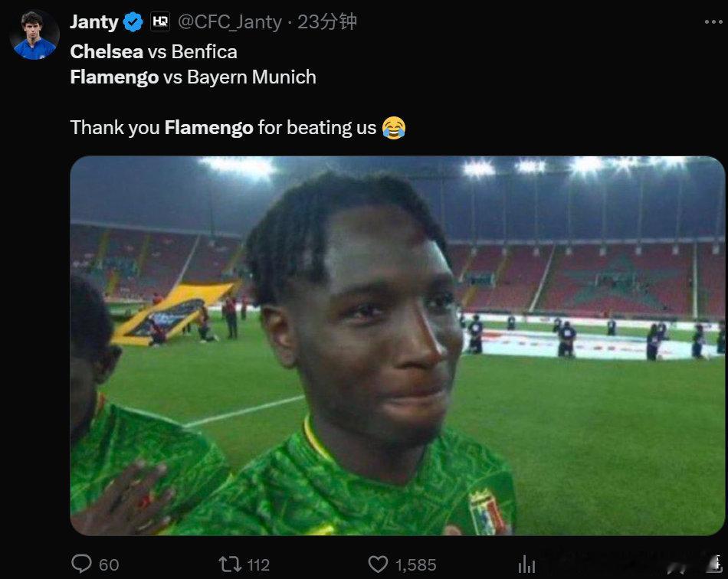Click the like count 1,585
This screenshot has width=728, height=579.
point(415,564)
